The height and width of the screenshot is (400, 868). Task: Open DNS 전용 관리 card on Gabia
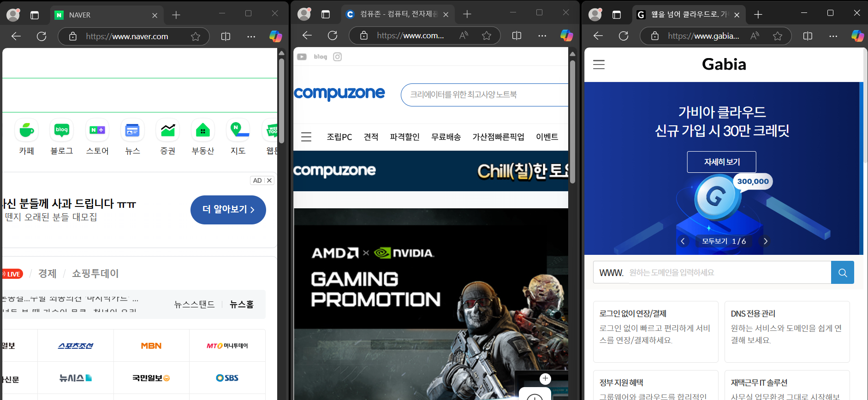[x=787, y=332]
